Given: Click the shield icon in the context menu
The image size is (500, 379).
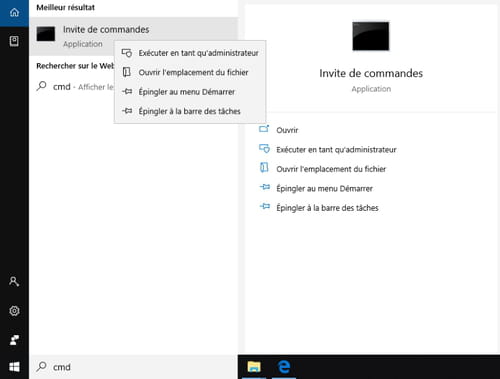Looking at the screenshot, I should coord(127,53).
